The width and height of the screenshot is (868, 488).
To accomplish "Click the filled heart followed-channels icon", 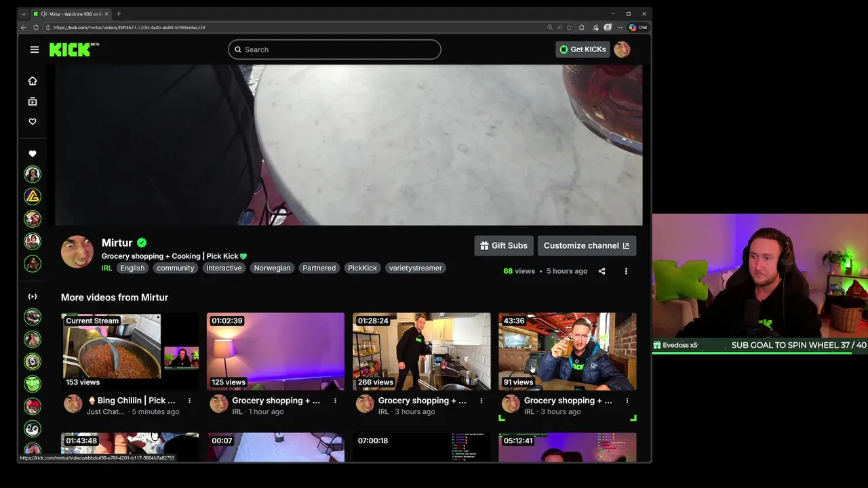I will pyautogui.click(x=33, y=154).
